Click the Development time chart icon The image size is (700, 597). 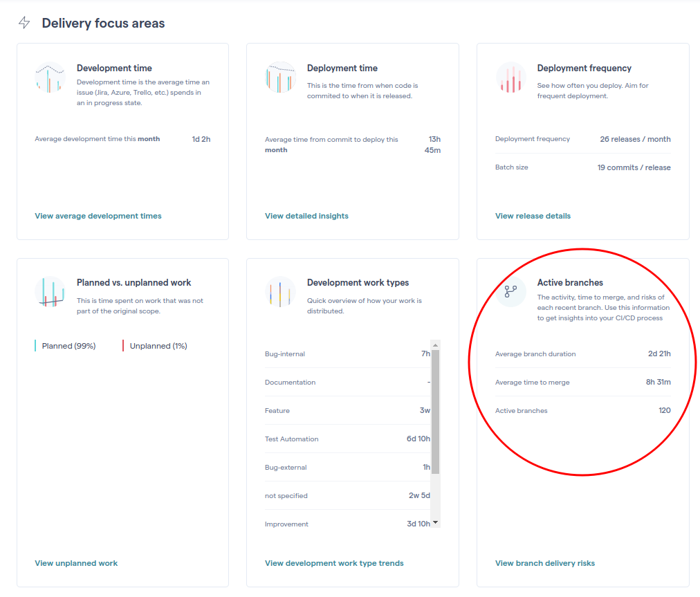click(x=50, y=77)
